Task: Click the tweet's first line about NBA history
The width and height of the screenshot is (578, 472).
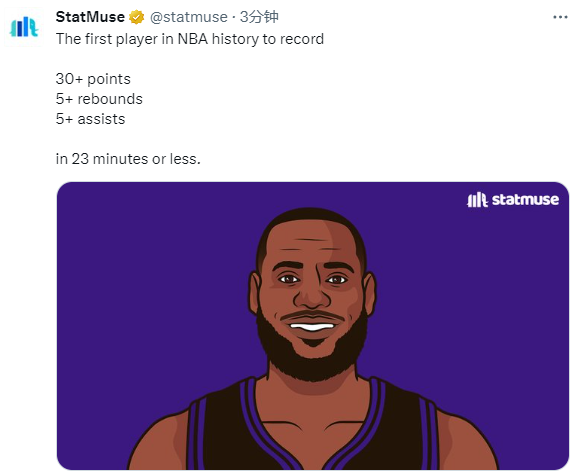Action: [190, 39]
